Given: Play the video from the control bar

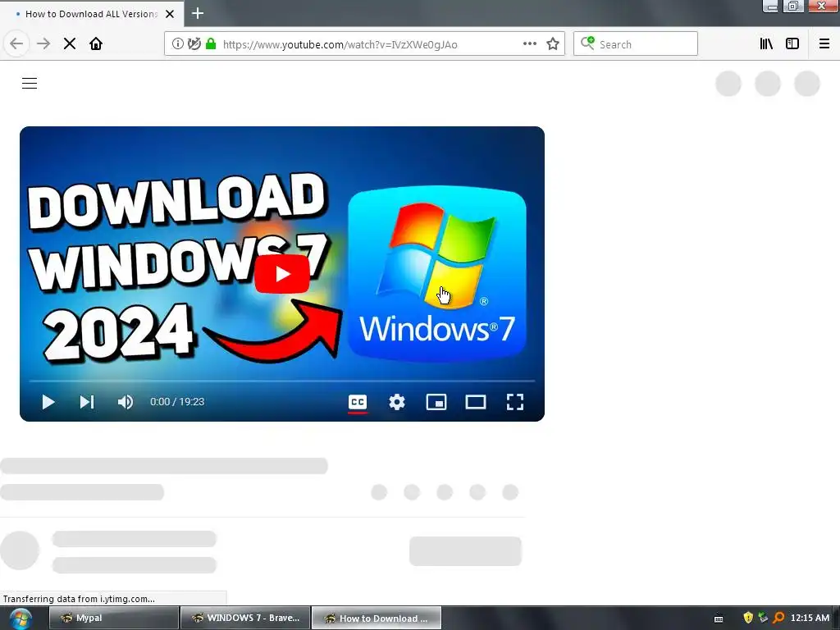Looking at the screenshot, I should [48, 402].
